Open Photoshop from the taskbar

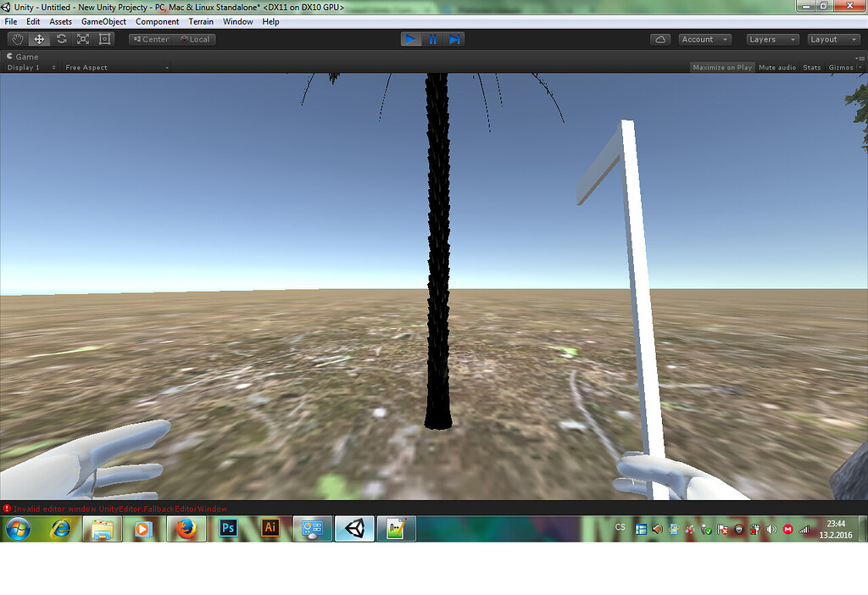click(x=227, y=528)
